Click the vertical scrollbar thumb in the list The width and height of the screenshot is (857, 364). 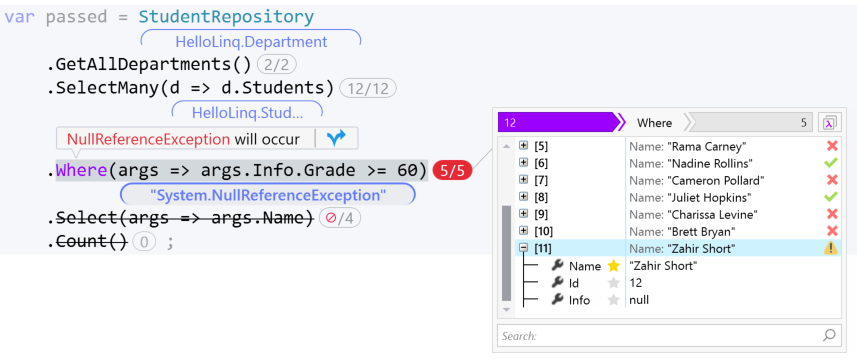506,253
